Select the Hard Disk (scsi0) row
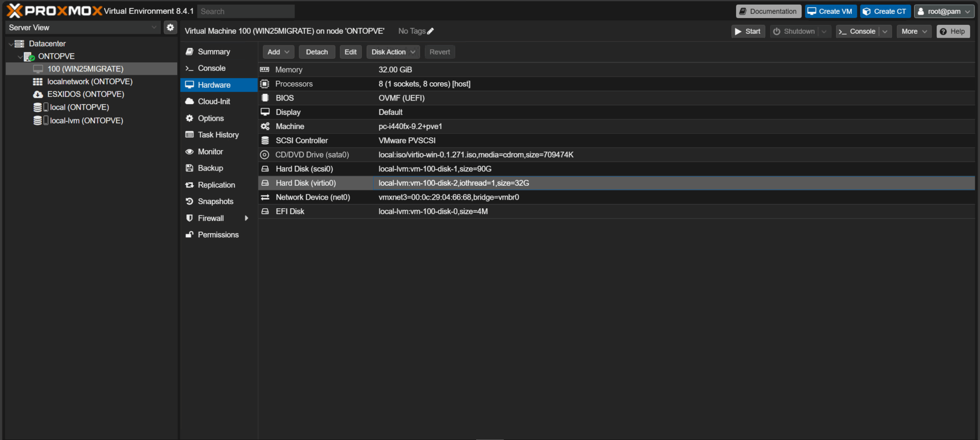980x440 pixels. click(x=617, y=169)
